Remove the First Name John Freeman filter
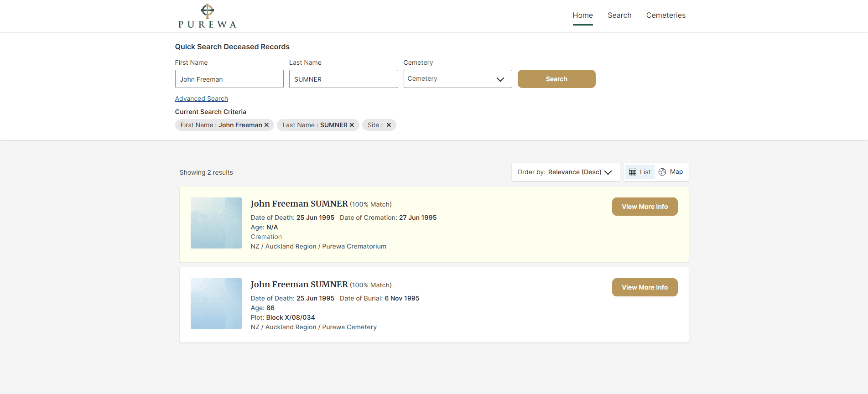 [266, 125]
